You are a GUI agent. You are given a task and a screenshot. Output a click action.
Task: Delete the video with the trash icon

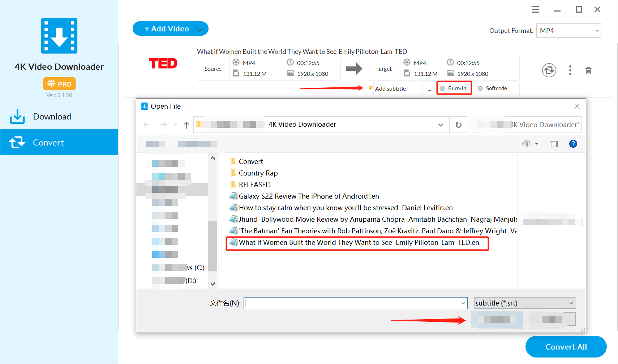588,71
